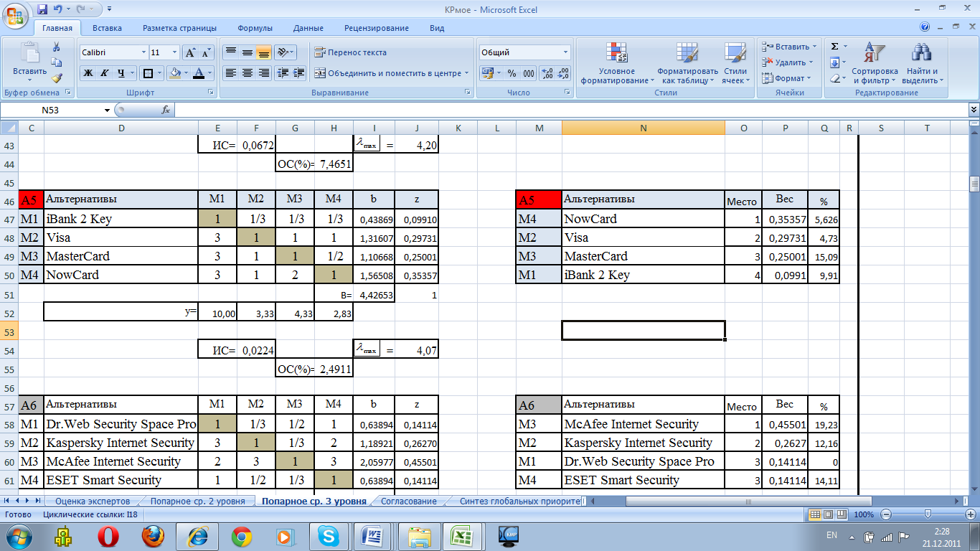Click the Name Box showing N53
Image resolution: width=980 pixels, height=551 pixels.
tap(56, 110)
